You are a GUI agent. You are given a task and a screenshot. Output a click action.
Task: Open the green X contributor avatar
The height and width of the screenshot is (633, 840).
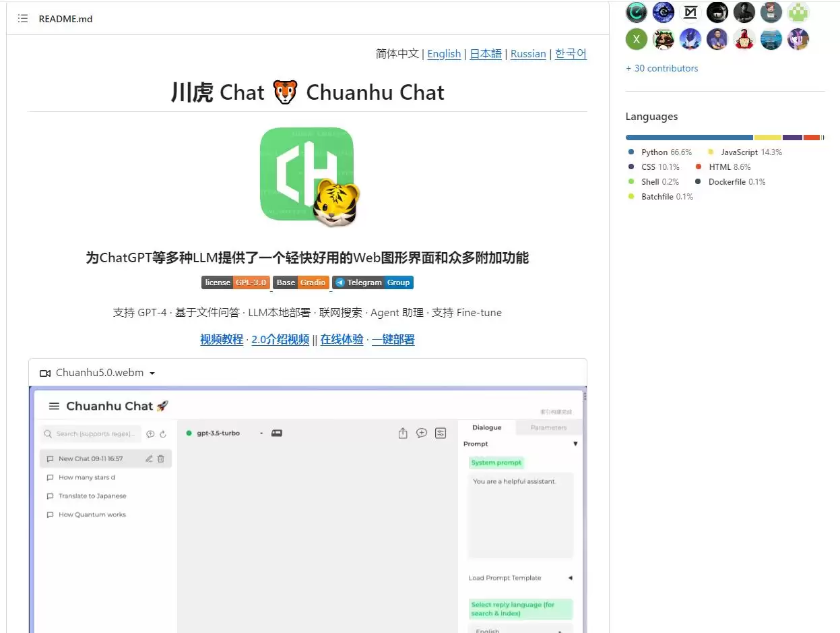pos(637,39)
